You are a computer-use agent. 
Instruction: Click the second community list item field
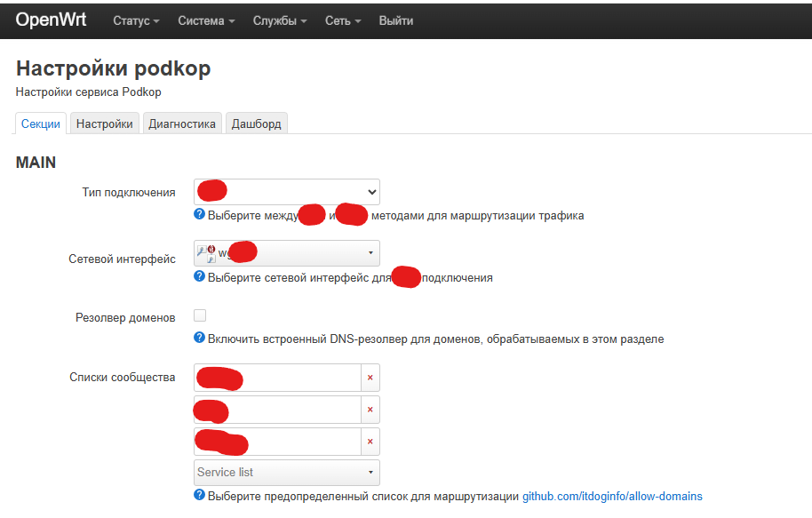coord(277,410)
